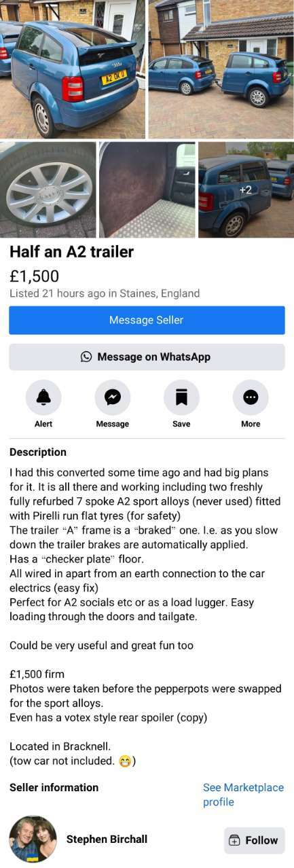
Task: Open Stephen Birchall's profile picture
Action: 33,839
